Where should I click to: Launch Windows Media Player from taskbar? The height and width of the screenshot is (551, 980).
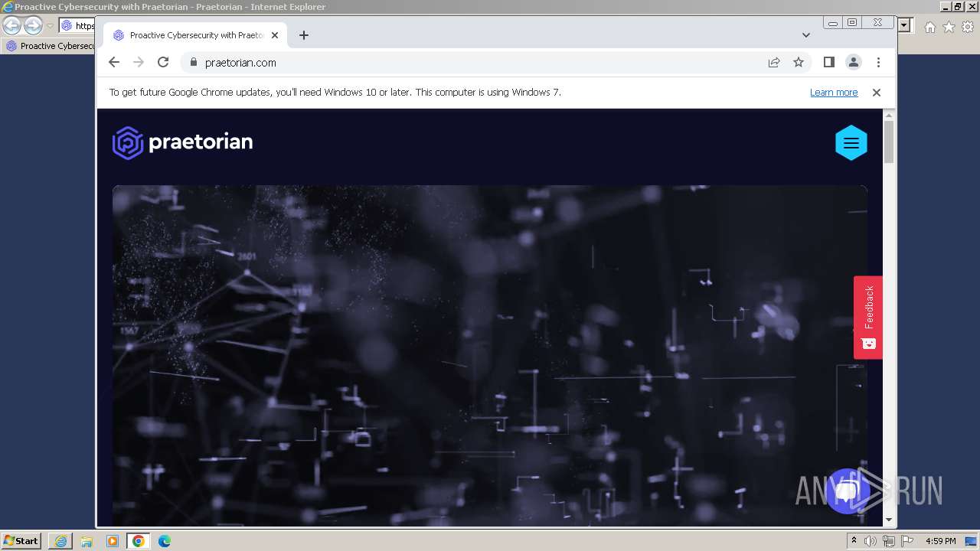click(113, 541)
